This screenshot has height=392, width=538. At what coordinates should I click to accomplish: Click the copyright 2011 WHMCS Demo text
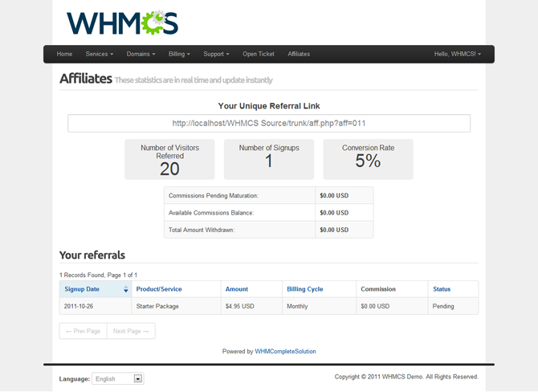point(406,377)
